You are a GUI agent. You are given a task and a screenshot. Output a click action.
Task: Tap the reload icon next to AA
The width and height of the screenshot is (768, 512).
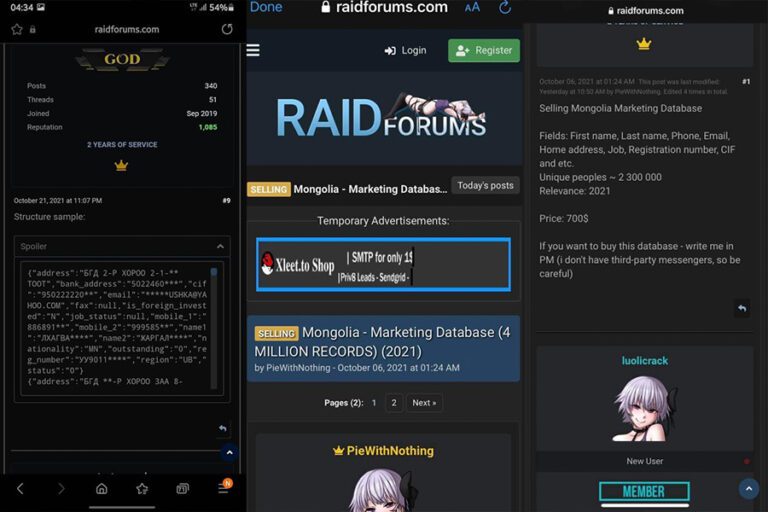pos(505,8)
